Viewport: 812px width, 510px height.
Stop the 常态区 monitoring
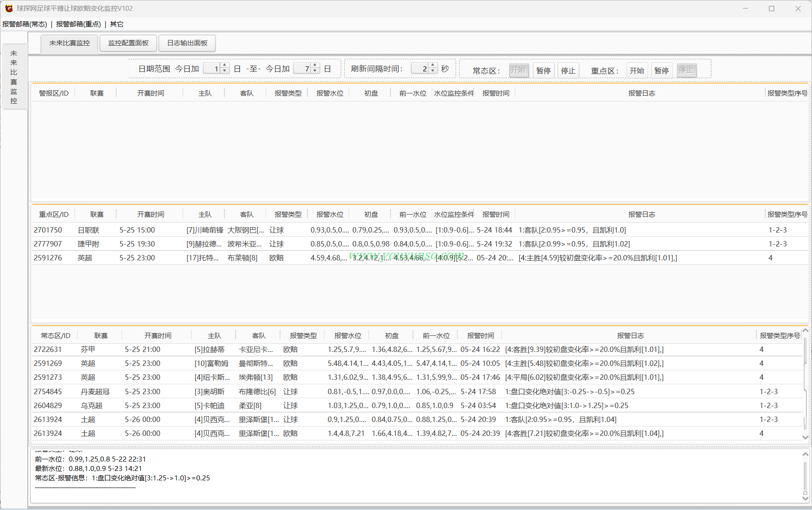[568, 70]
